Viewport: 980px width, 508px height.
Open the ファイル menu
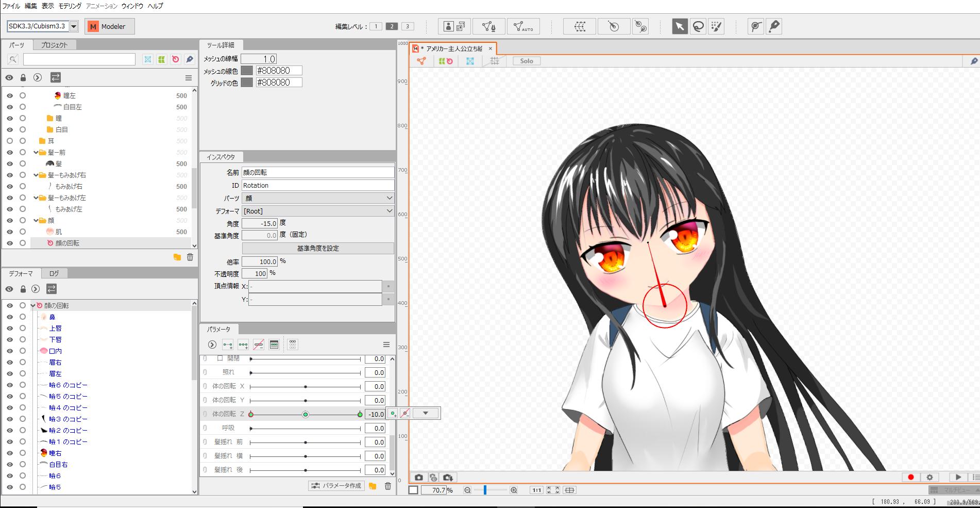(11, 6)
